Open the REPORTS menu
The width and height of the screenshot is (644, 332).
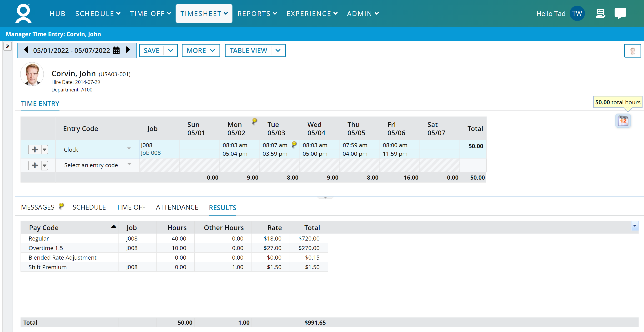pos(257,13)
